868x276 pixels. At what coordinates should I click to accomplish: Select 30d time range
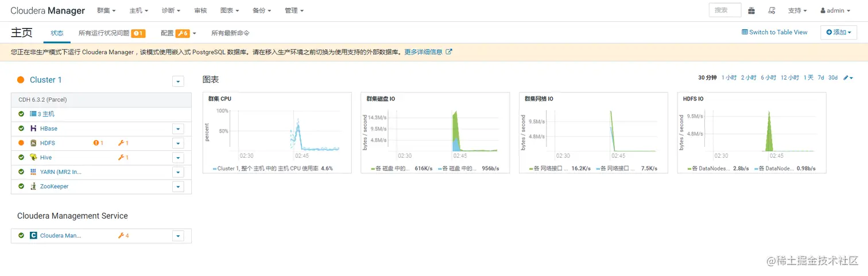pyautogui.click(x=832, y=77)
